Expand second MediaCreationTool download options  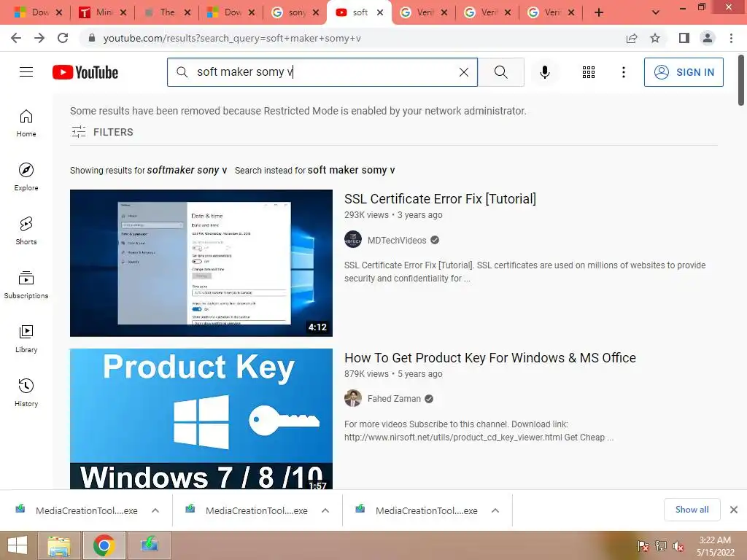point(325,510)
